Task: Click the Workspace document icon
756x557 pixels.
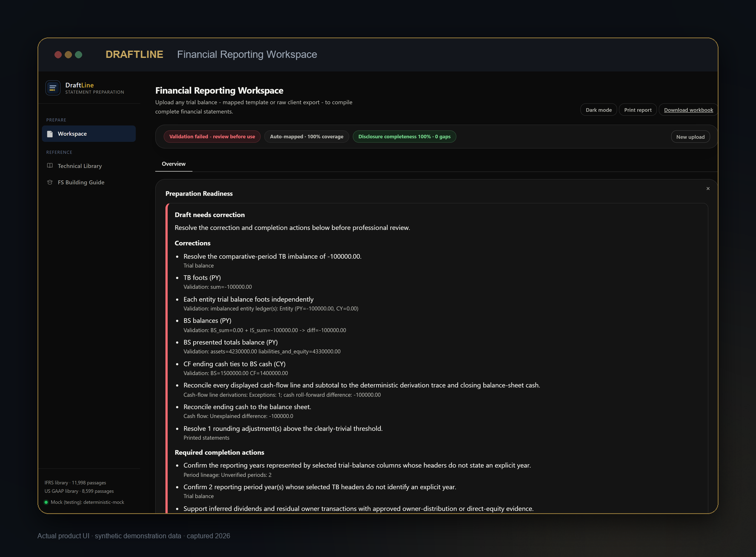Action: (50, 134)
